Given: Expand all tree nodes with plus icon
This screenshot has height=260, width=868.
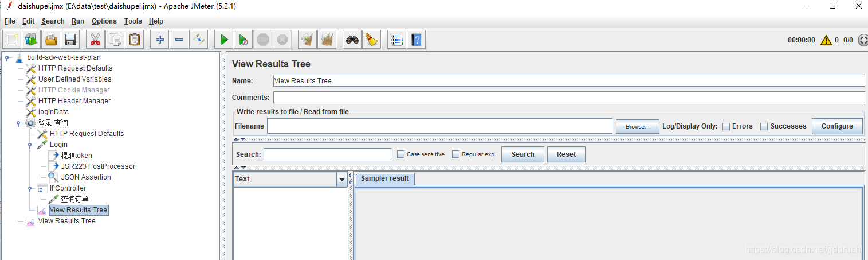Looking at the screenshot, I should (160, 40).
